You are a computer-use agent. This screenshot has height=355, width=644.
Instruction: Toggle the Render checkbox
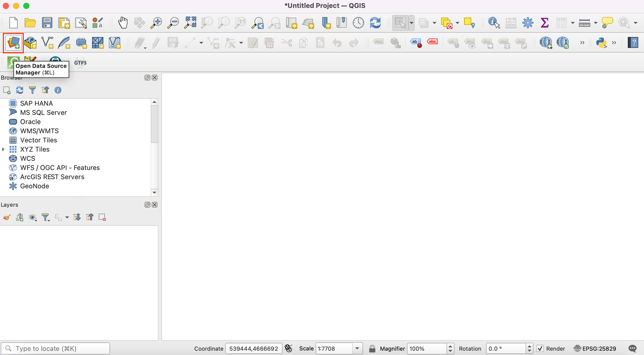(540, 348)
